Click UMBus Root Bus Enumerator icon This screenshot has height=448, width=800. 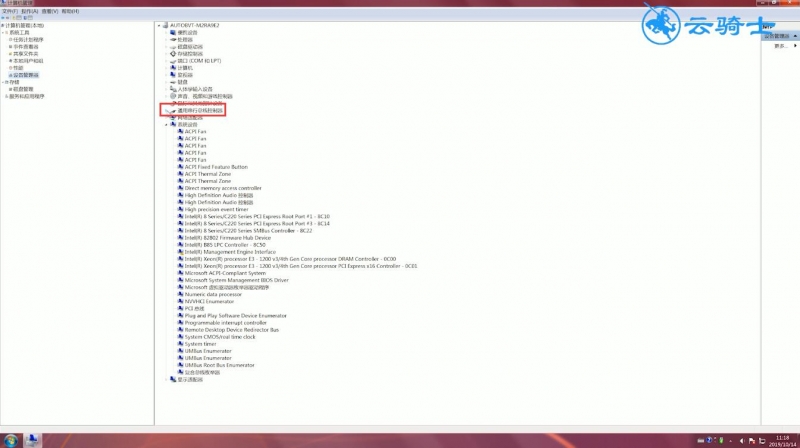[x=180, y=365]
